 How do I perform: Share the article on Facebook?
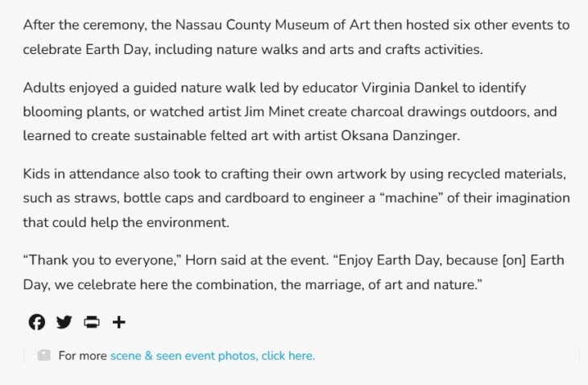[x=37, y=322]
